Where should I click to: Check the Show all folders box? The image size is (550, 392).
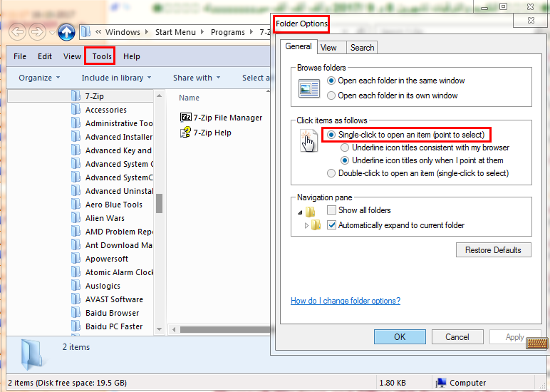[331, 210]
